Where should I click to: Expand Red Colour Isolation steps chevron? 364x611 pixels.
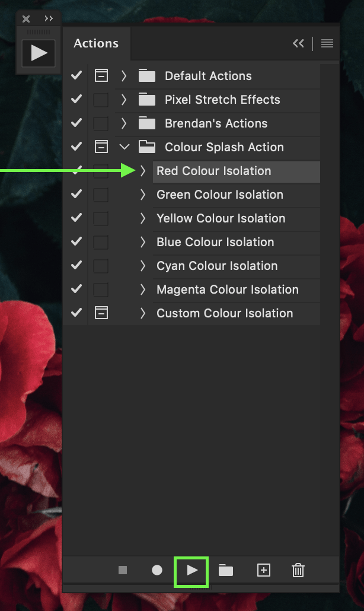coord(143,171)
